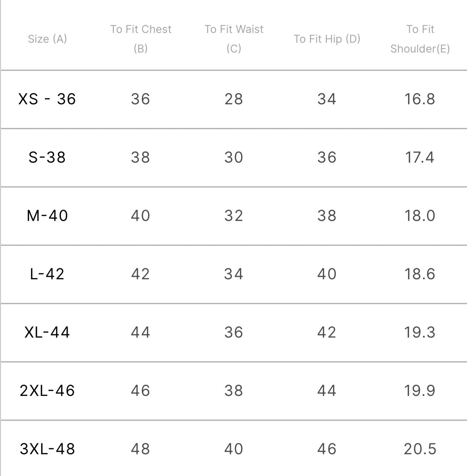
Task: Click the Size (A) column header
Action: [47, 39]
